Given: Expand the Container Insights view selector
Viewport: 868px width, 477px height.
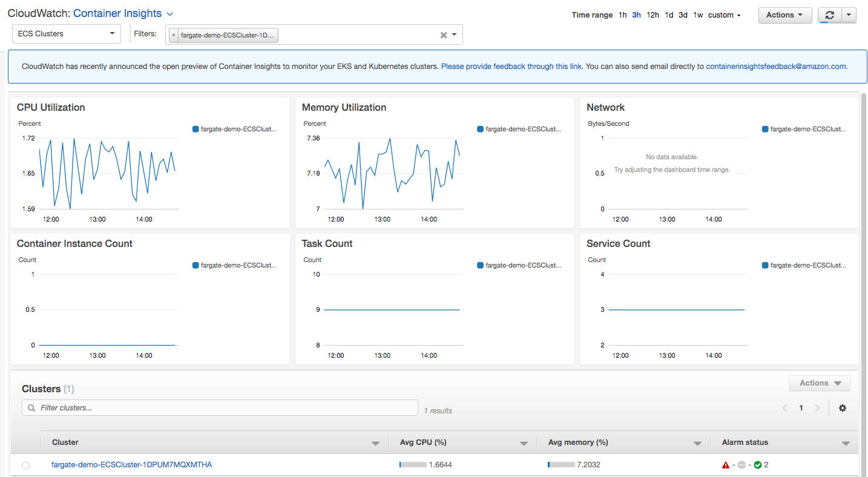Looking at the screenshot, I should pyautogui.click(x=169, y=14).
